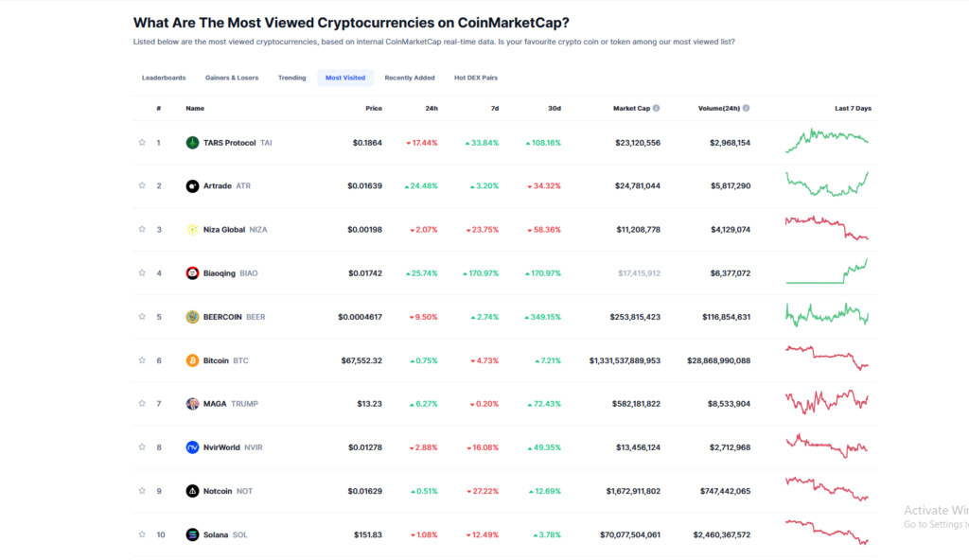Image resolution: width=969 pixels, height=560 pixels.
Task: Open Biaoqing's last 7 days chart
Action: click(x=826, y=273)
